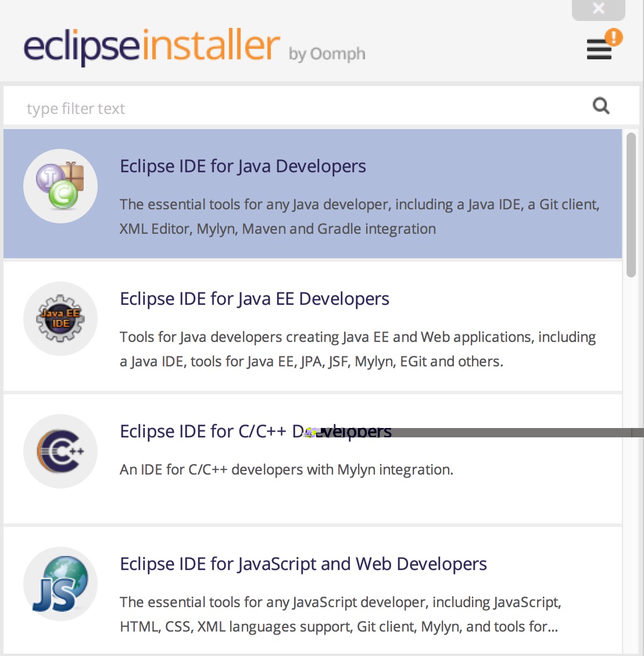Click the JavaScript developer description text
This screenshot has height=656, width=644.
pos(341,615)
